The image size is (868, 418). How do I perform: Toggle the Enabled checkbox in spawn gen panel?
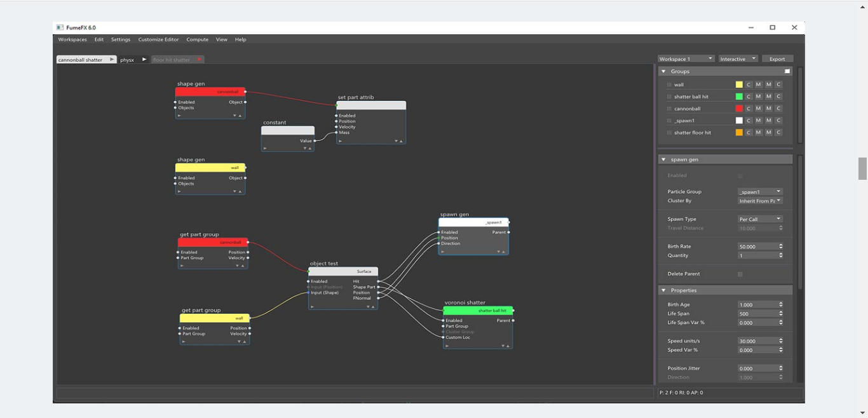click(740, 175)
